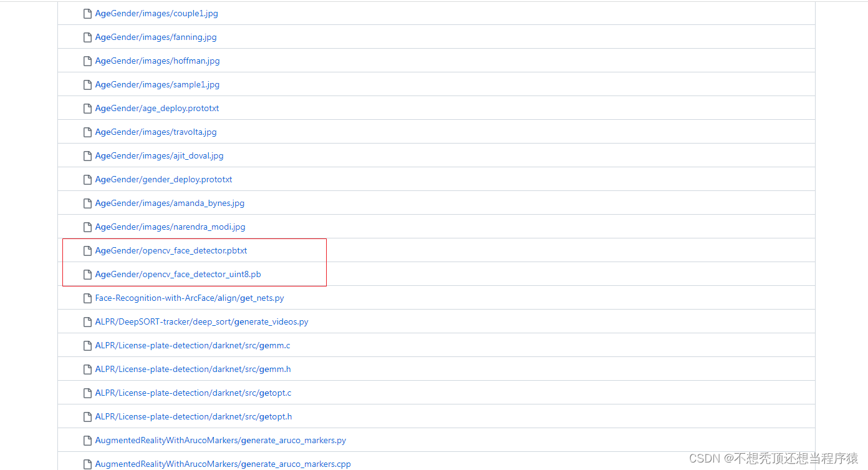Click file icon beside sample1.jpg

[x=88, y=84]
